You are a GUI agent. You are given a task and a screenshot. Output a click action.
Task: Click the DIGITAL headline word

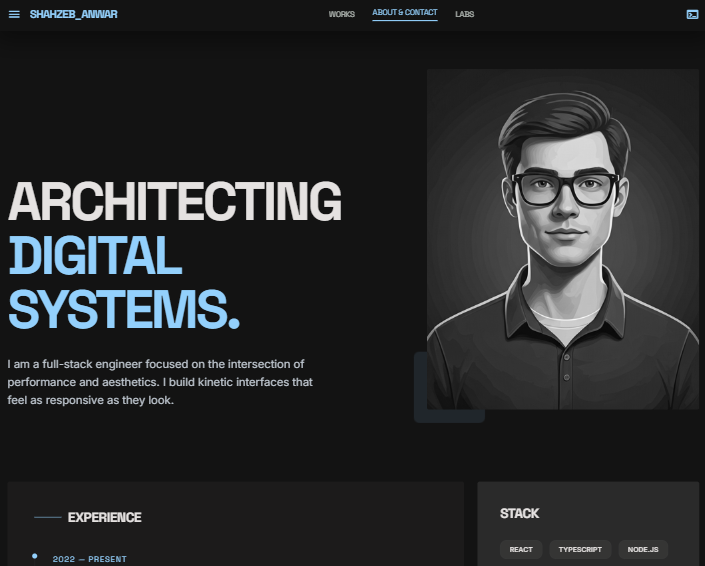(95, 255)
